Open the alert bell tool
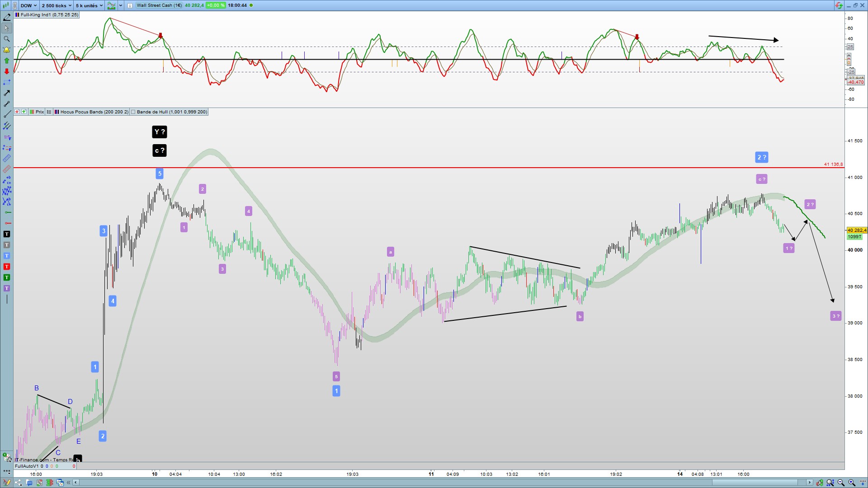Viewport: 868px width, 488px height. pyautogui.click(x=7, y=50)
